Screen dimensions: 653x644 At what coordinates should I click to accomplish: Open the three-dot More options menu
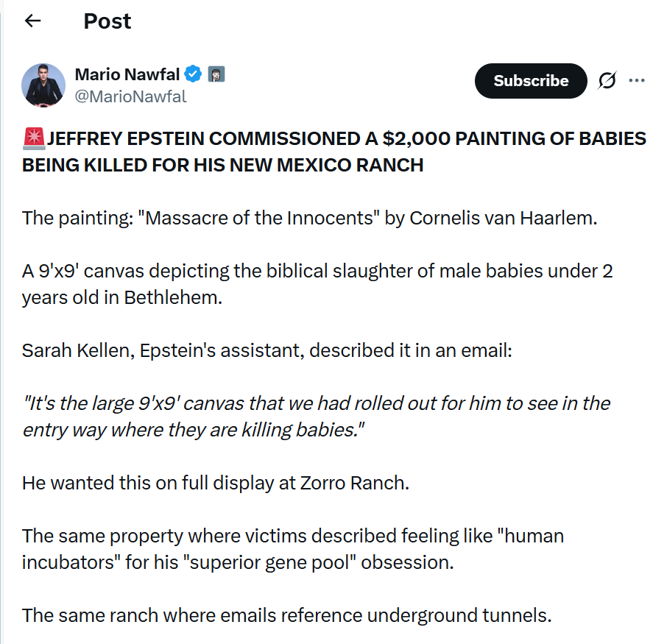[x=636, y=80]
